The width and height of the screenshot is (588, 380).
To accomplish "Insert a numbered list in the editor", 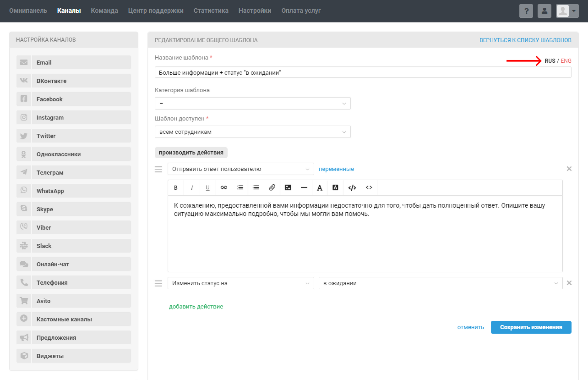I will 240,187.
